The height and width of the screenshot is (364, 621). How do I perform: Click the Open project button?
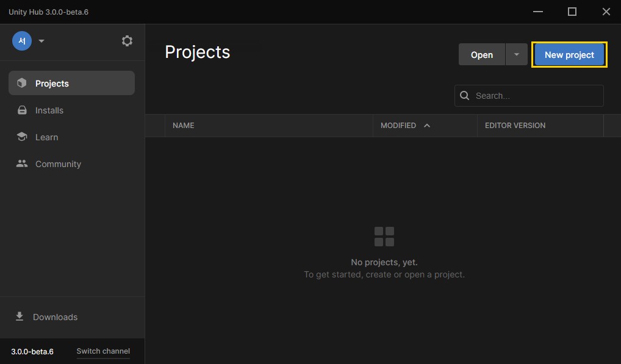pyautogui.click(x=481, y=55)
